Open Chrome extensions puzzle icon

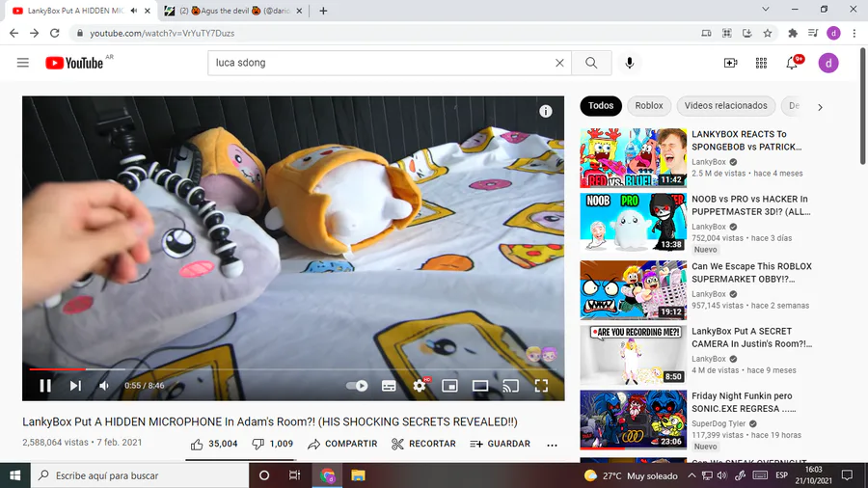click(793, 33)
